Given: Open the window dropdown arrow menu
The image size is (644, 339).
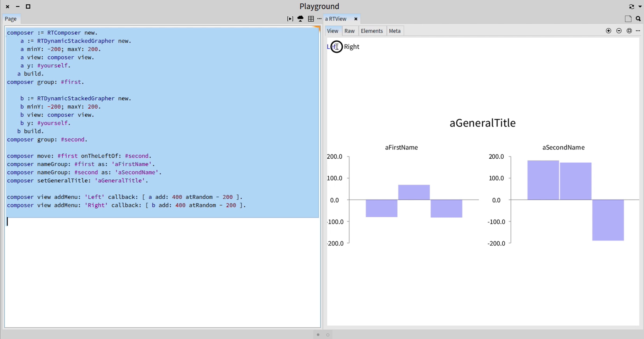Looking at the screenshot, I should point(640,6).
